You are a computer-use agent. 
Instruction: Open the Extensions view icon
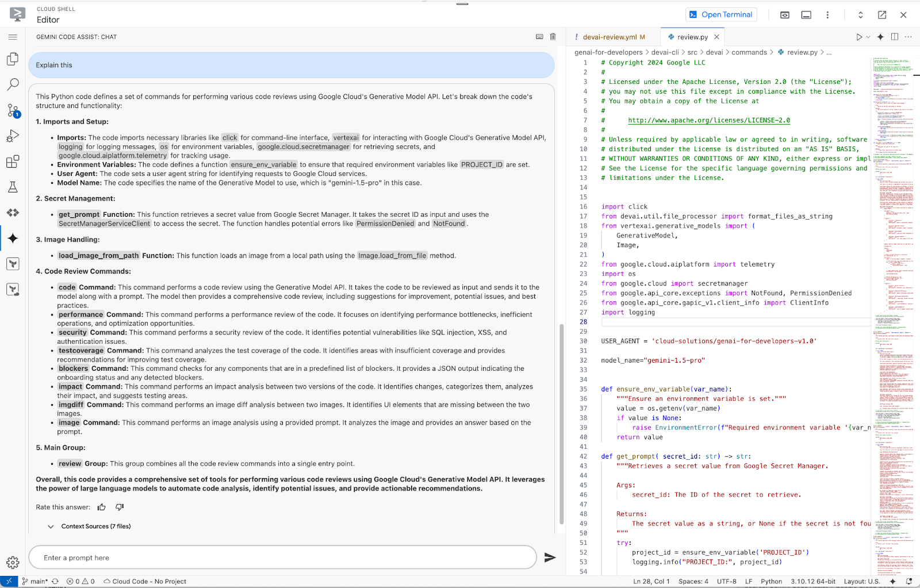point(13,162)
